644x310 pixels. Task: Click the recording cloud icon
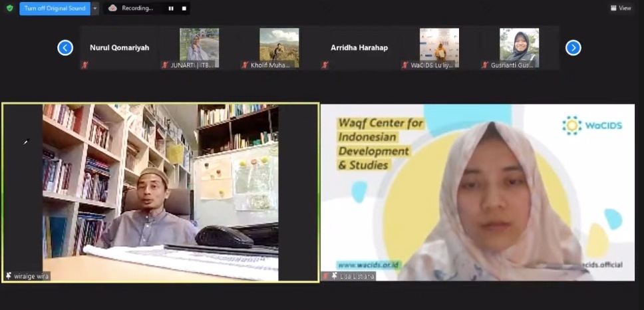[112, 8]
